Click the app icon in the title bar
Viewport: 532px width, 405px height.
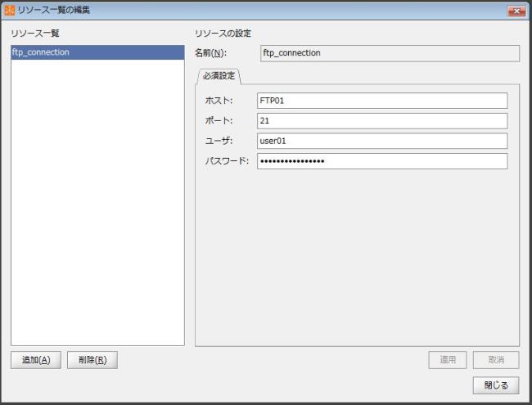coord(10,9)
